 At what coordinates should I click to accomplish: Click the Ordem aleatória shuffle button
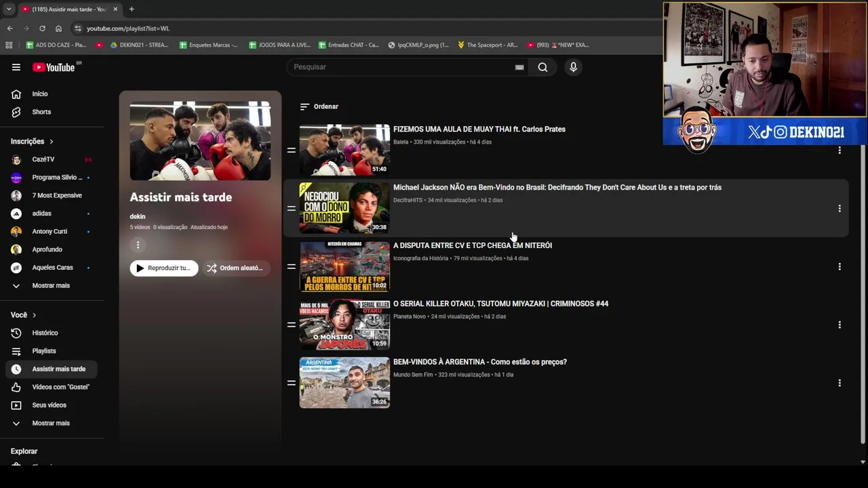tap(235, 268)
